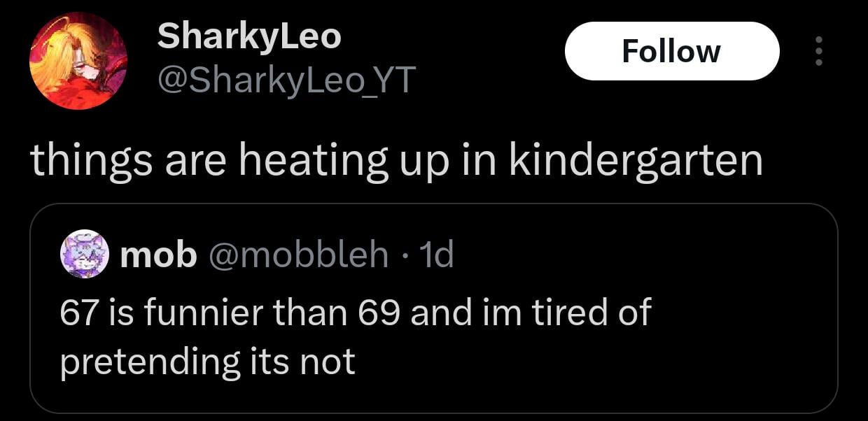Click the number 69 in quoted tweet

coord(379,312)
